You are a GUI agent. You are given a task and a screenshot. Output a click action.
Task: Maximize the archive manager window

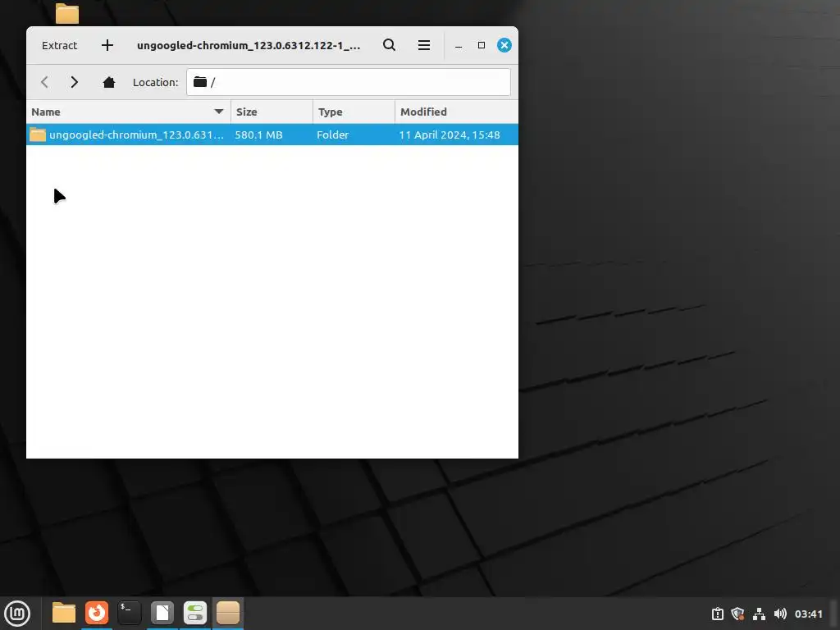coord(482,45)
